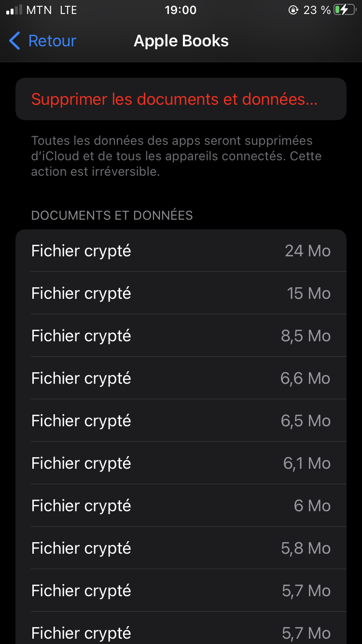The image size is (362, 644).
Task: Tap the Apple Books page title
Action: pos(181,41)
